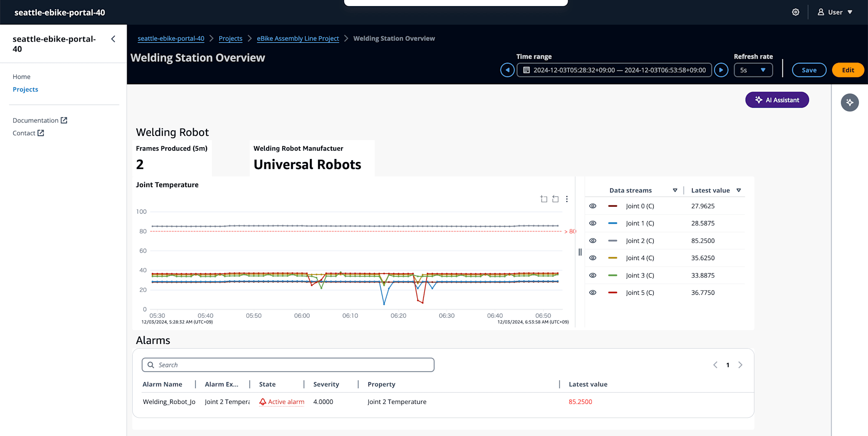Select alarms page number 1
Image resolution: width=868 pixels, height=436 pixels.
pyautogui.click(x=728, y=365)
